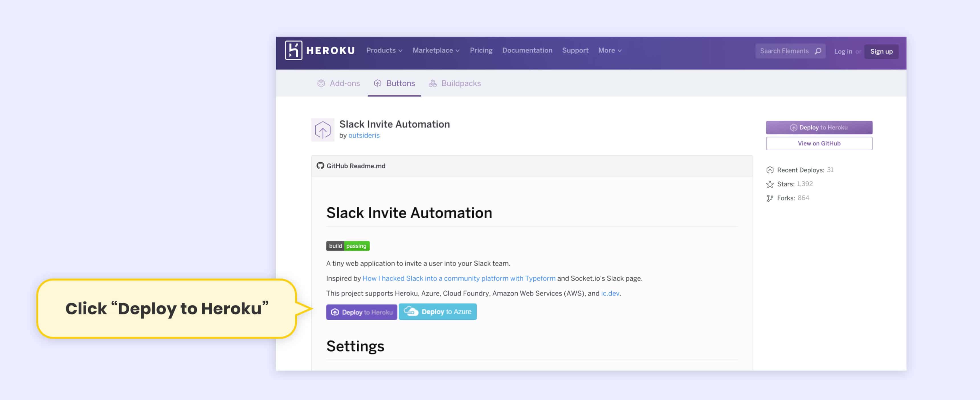The width and height of the screenshot is (980, 400).
Task: Click the search magnifier icon
Action: 818,51
